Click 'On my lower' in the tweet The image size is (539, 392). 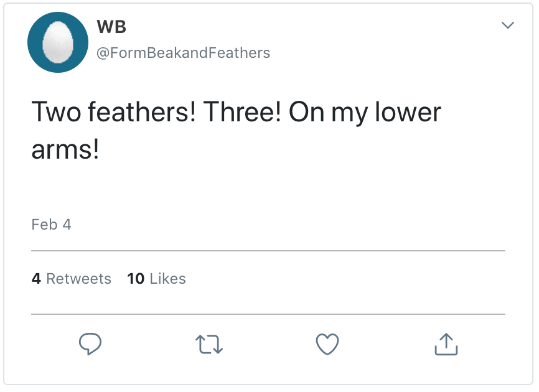(x=365, y=113)
